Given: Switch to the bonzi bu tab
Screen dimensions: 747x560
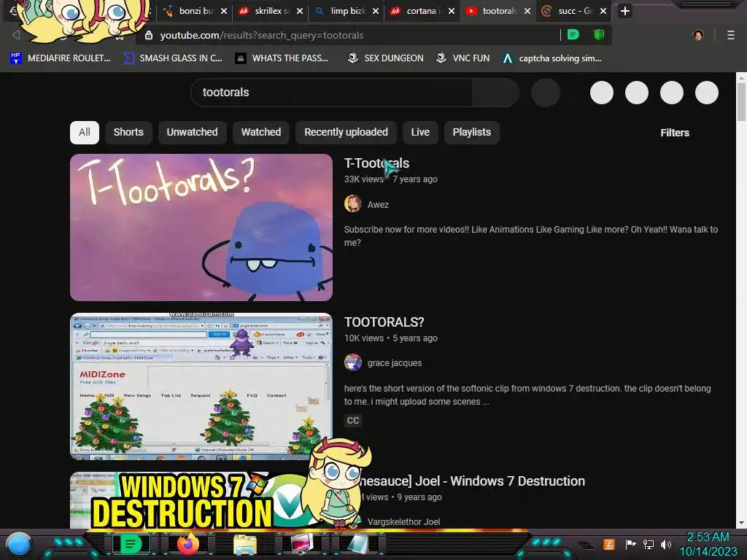Looking at the screenshot, I should pos(194,11).
